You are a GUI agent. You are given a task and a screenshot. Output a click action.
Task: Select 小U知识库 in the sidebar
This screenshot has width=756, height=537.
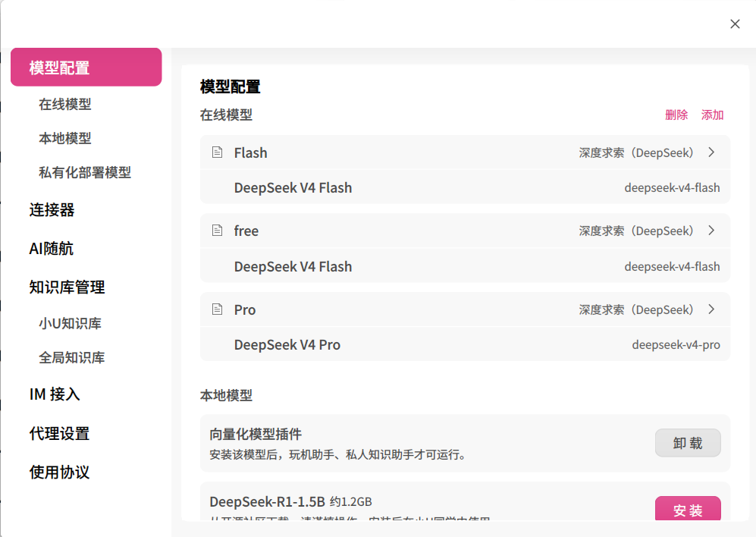[x=70, y=323]
